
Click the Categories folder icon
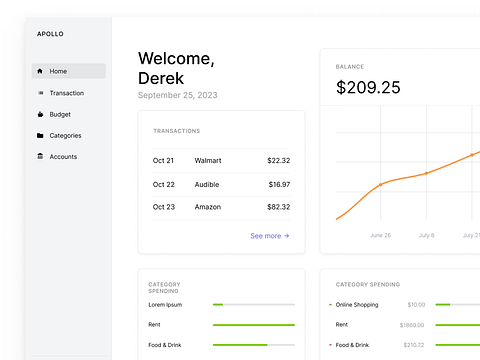click(x=40, y=135)
